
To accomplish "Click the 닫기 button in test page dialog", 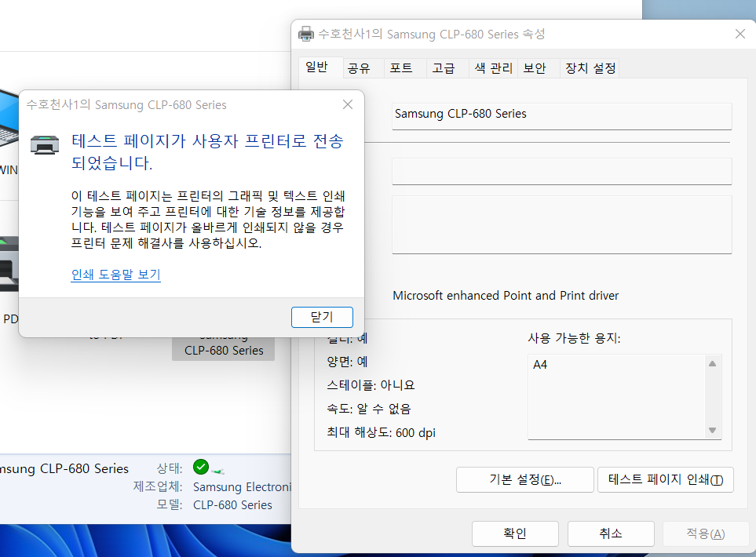I will click(322, 317).
